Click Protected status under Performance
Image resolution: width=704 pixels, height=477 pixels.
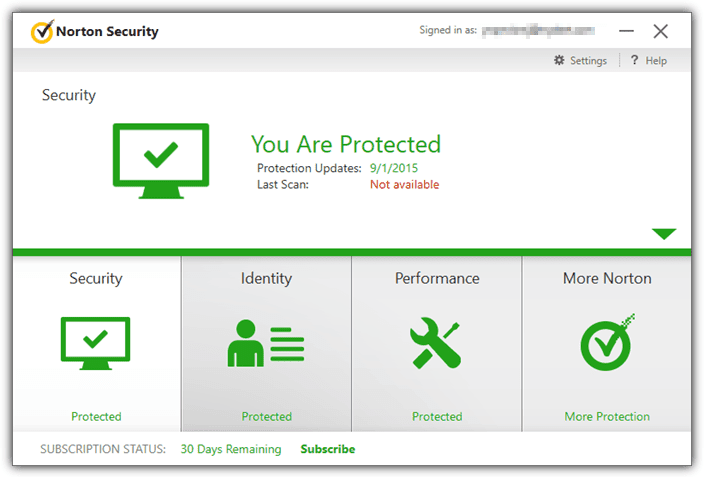[437, 416]
